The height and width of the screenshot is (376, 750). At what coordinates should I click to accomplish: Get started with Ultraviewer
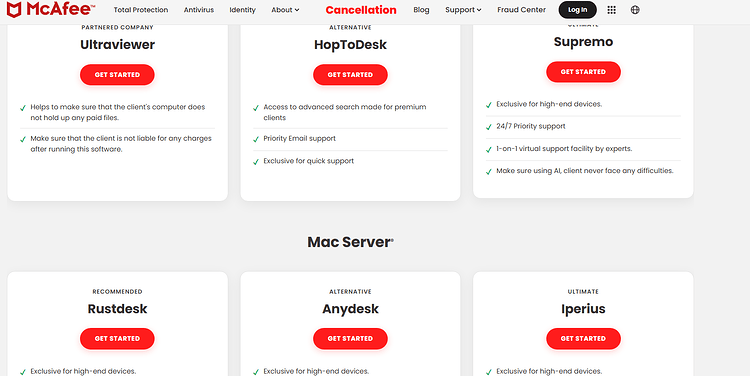[117, 75]
